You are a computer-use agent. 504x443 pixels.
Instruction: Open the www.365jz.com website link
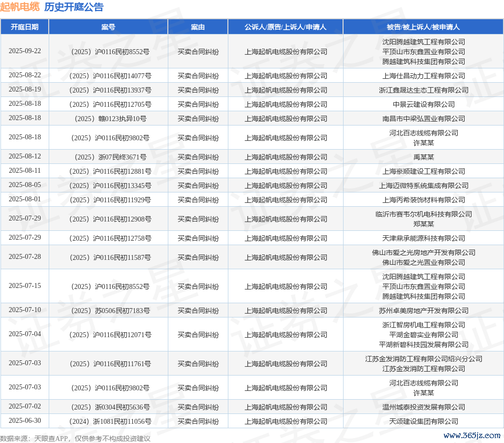[472, 435]
